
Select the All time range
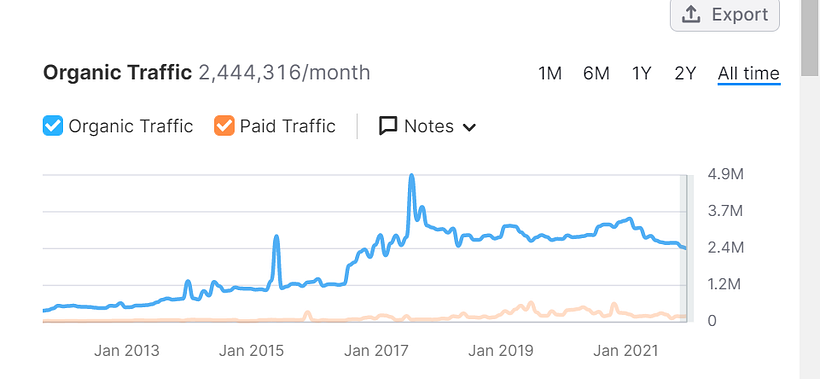point(749,74)
